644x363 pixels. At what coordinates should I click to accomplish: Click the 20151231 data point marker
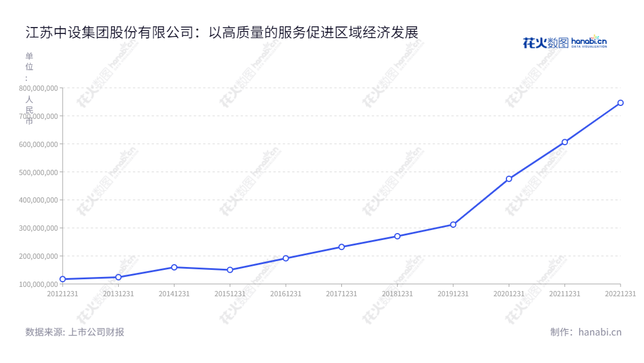coord(230,270)
